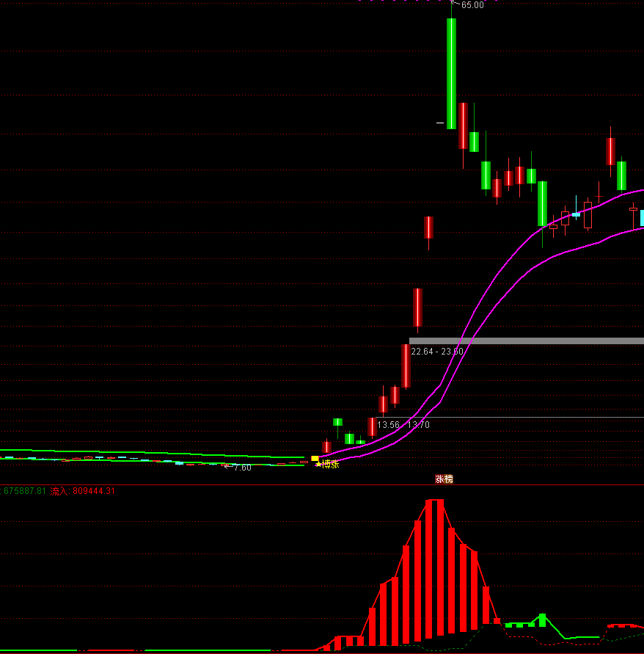This screenshot has width=644, height=654.
Task: Click the tall green candlestick below 65.00
Action: point(451,73)
